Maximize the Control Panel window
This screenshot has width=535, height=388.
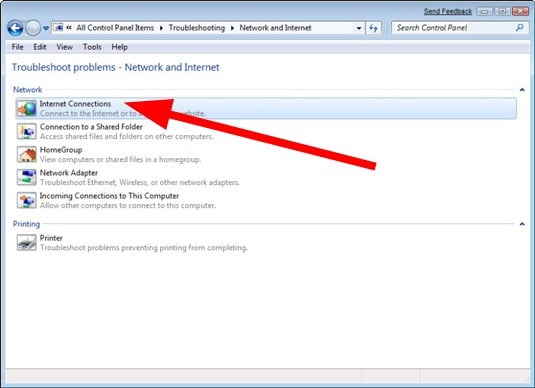point(502,11)
